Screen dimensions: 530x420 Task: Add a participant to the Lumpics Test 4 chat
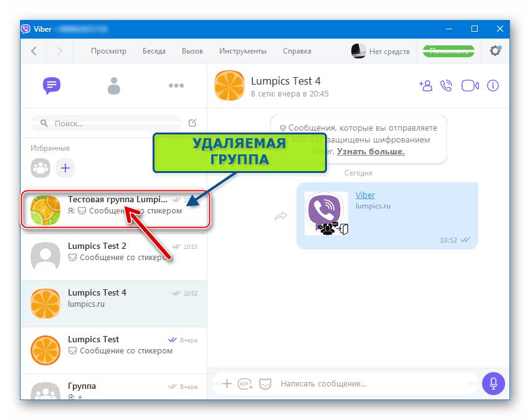(425, 86)
